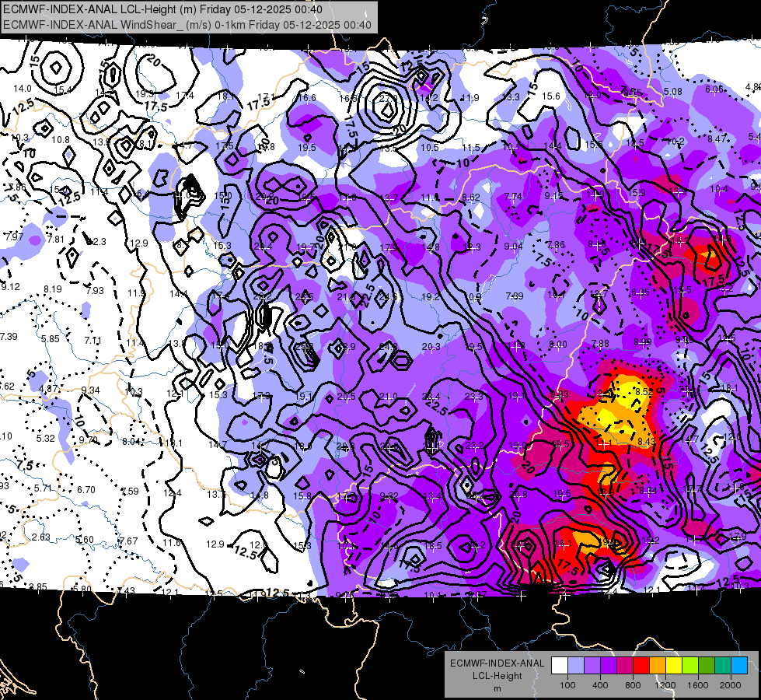This screenshot has height=700, width=761.
Task: Click the map value 11.9
Action: (470, 98)
